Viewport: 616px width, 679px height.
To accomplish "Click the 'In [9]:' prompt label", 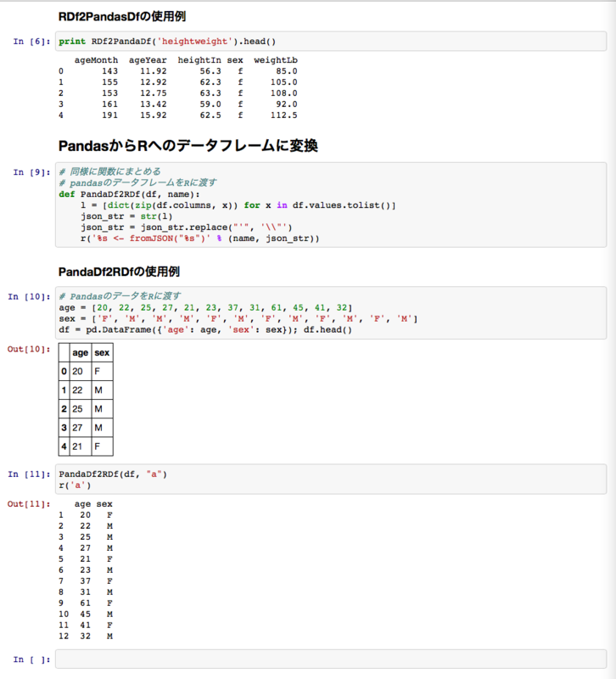I will 31,172.
